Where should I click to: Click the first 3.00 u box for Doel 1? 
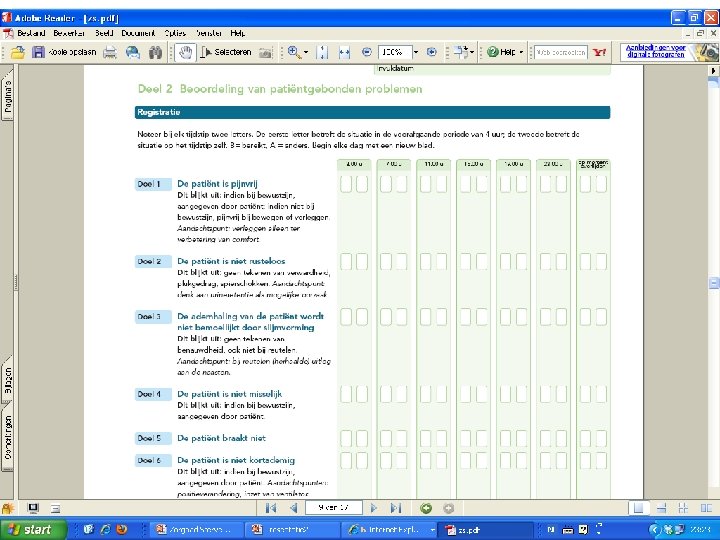(x=346, y=184)
